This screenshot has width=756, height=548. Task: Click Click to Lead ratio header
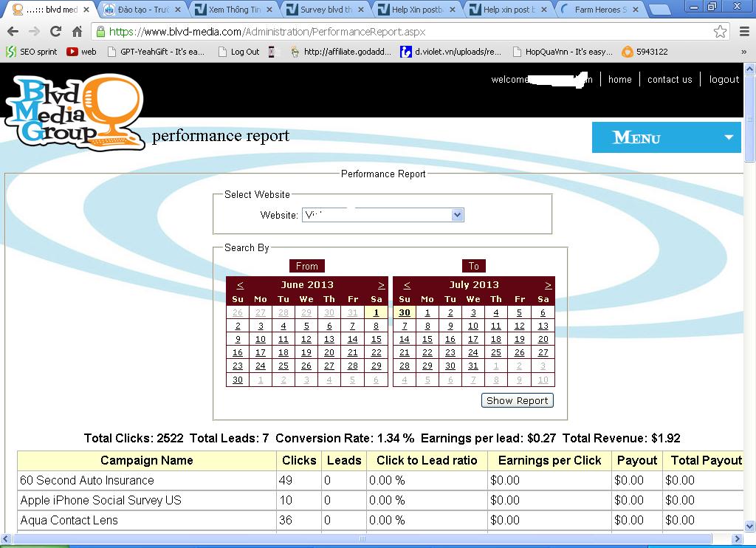(427, 460)
